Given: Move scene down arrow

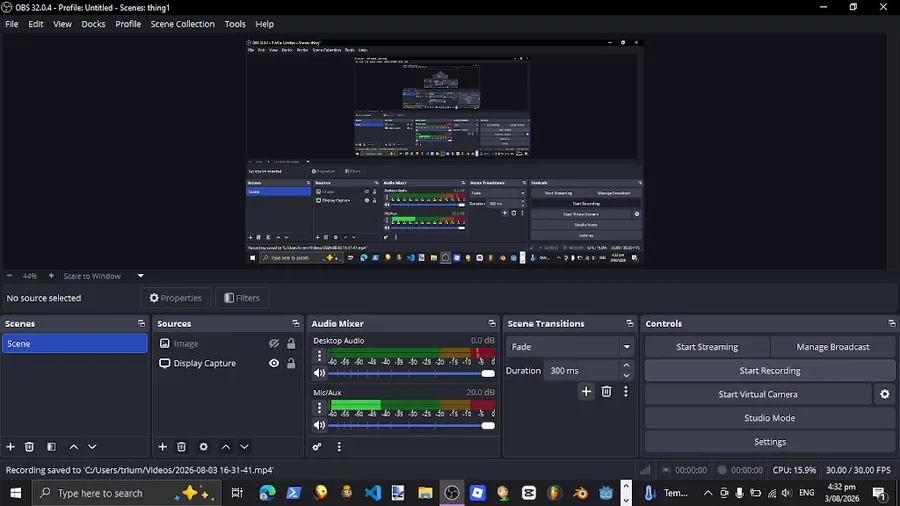Looking at the screenshot, I should (x=92, y=446).
